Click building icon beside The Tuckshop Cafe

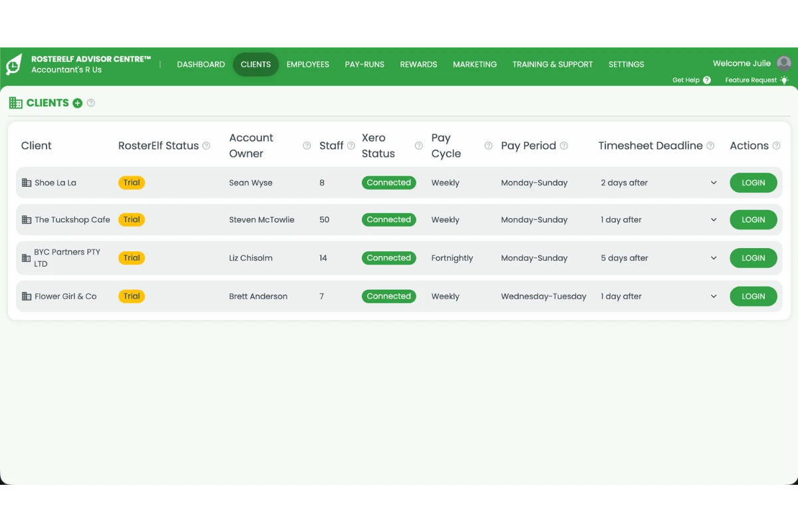(x=27, y=219)
